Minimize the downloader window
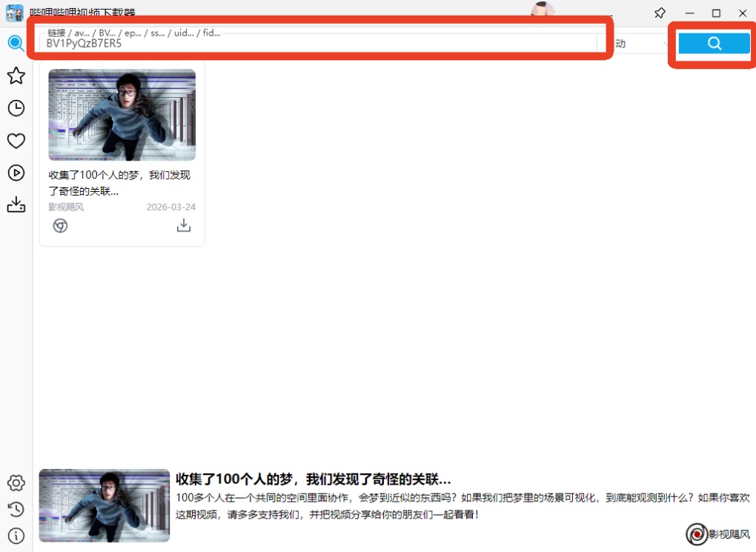Viewport: 756px width, 552px height. [690, 13]
